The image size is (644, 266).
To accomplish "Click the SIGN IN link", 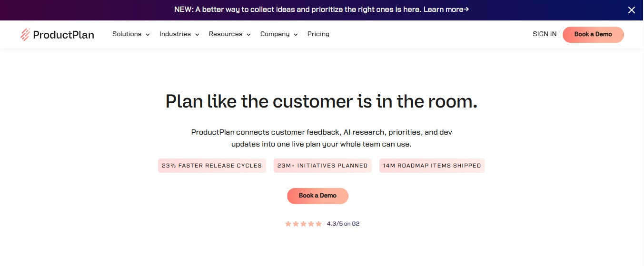I will [x=545, y=34].
